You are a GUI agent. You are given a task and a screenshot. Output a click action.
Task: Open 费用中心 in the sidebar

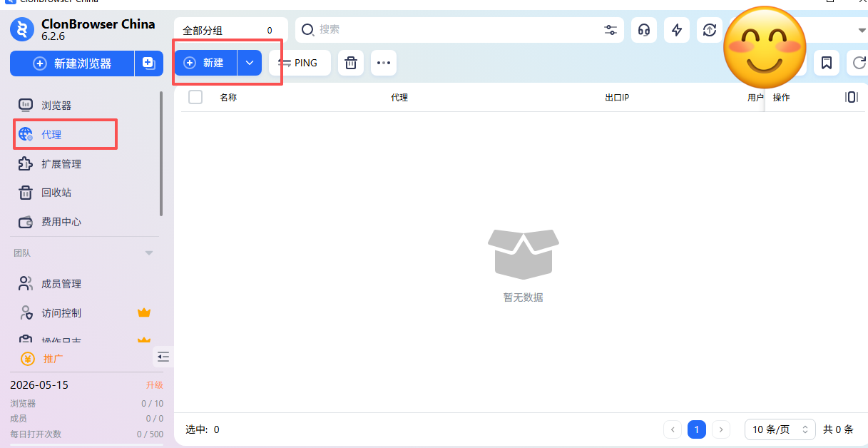pyautogui.click(x=61, y=222)
